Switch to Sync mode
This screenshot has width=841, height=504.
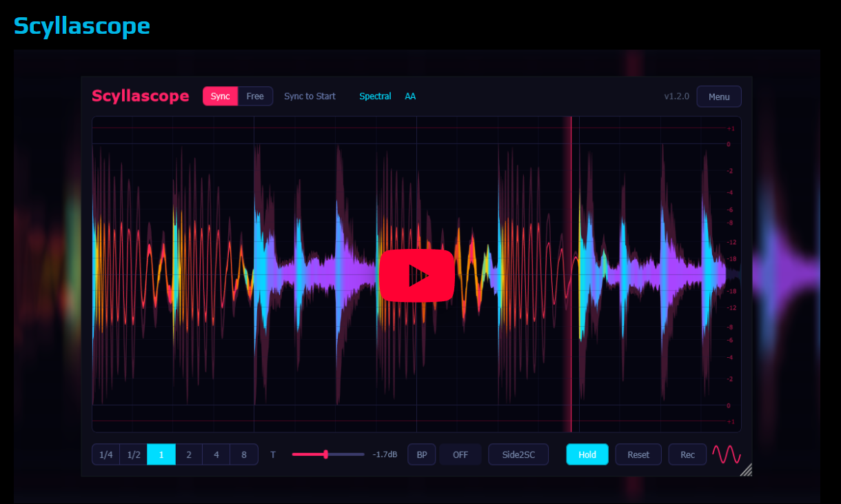click(x=221, y=96)
